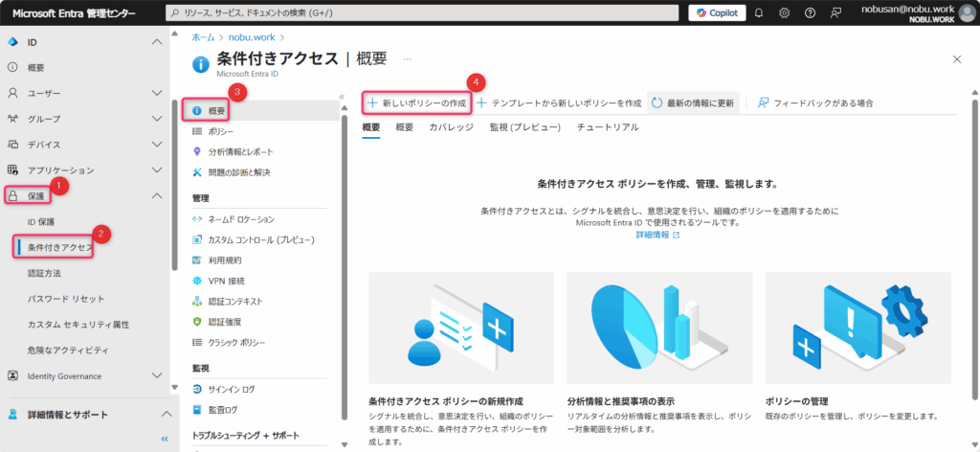Open the help question mark icon
The width and height of the screenshot is (980, 452).
pos(810,12)
